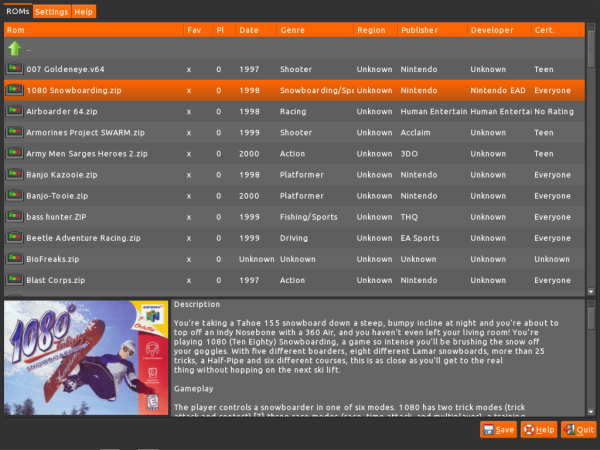Toggle favorite mark for Airboarder 64.zip
Screen dimensions: 600x450
pos(189,112)
